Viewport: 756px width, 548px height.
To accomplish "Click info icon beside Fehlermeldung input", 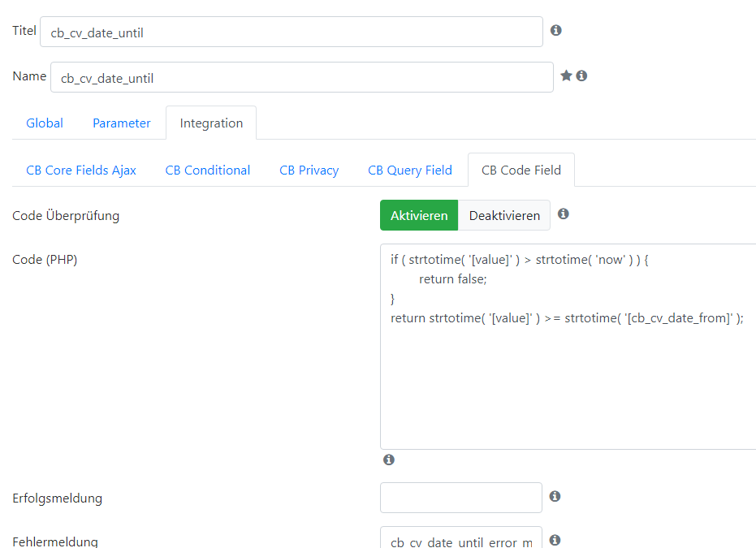I will pos(555,540).
